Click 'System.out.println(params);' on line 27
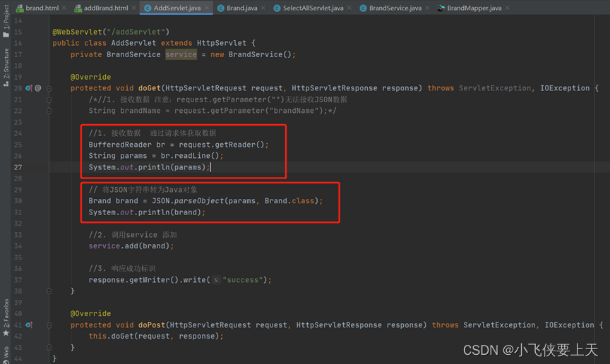Viewport: 610px width, 364px height. click(x=149, y=167)
